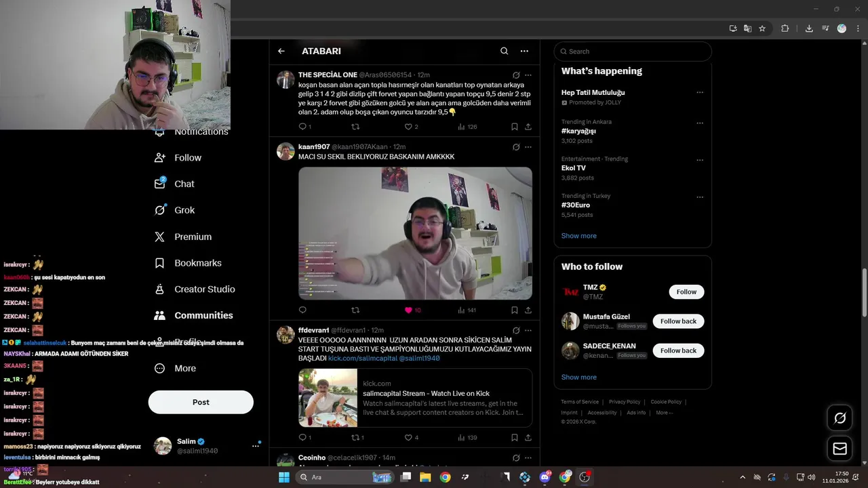View analytics showing 126 views
The height and width of the screenshot is (488, 868).
tap(467, 127)
